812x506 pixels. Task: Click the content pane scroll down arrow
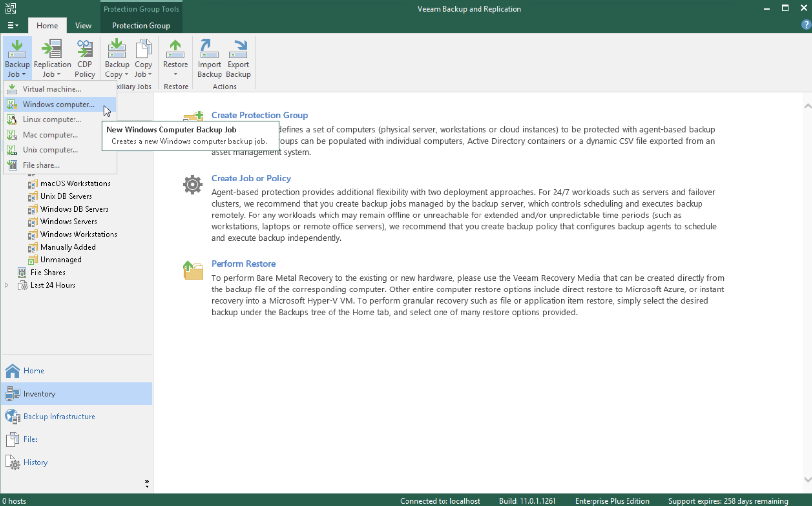pyautogui.click(x=807, y=479)
